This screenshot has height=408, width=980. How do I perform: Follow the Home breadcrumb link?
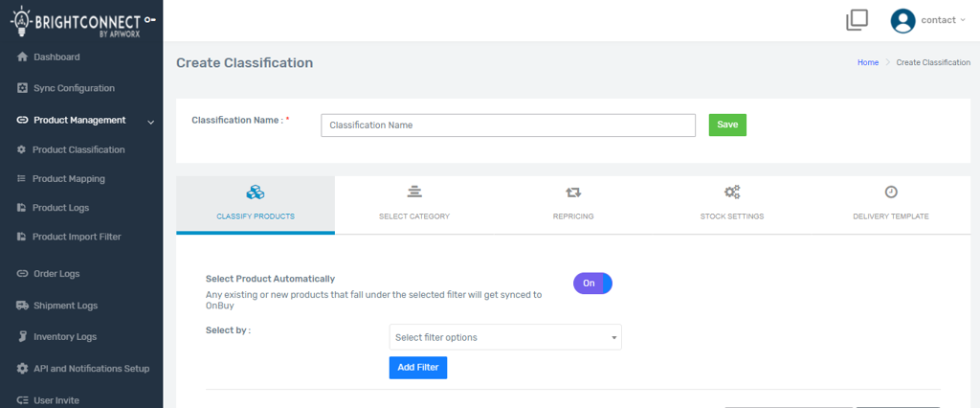(x=868, y=62)
